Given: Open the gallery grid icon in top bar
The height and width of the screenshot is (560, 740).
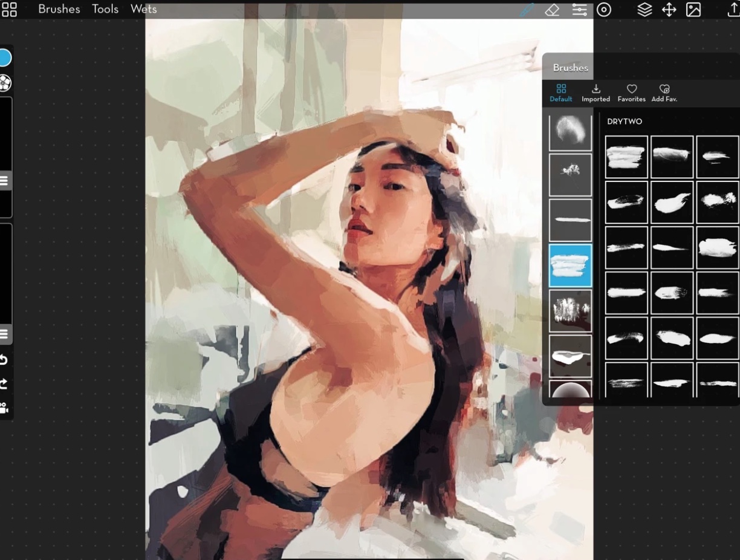Looking at the screenshot, I should [x=9, y=9].
